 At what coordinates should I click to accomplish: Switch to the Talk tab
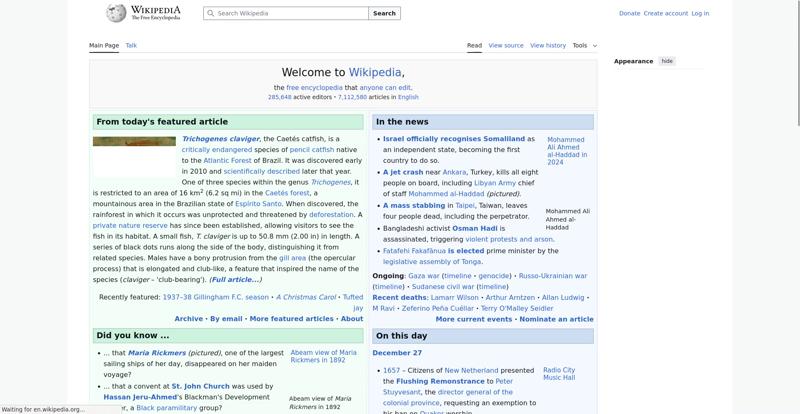(x=131, y=45)
